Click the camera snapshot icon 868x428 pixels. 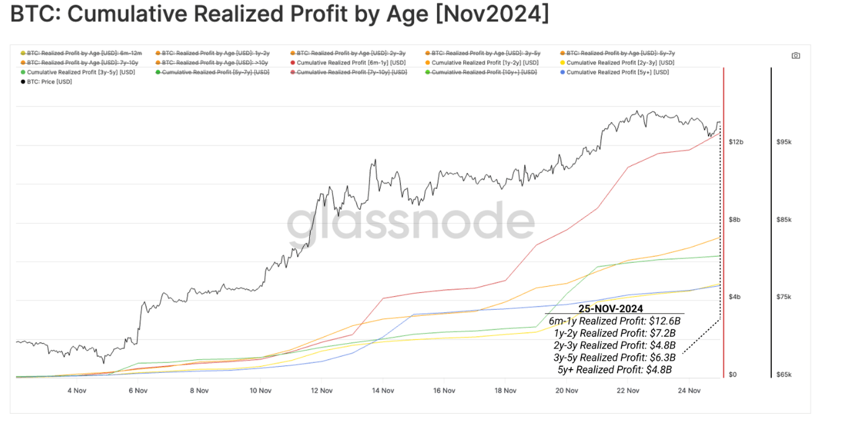[x=795, y=56]
